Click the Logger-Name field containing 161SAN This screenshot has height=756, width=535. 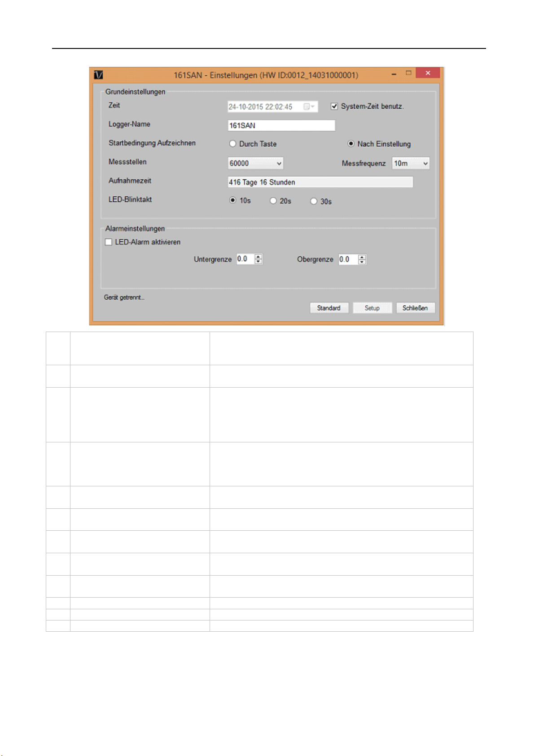(x=281, y=126)
